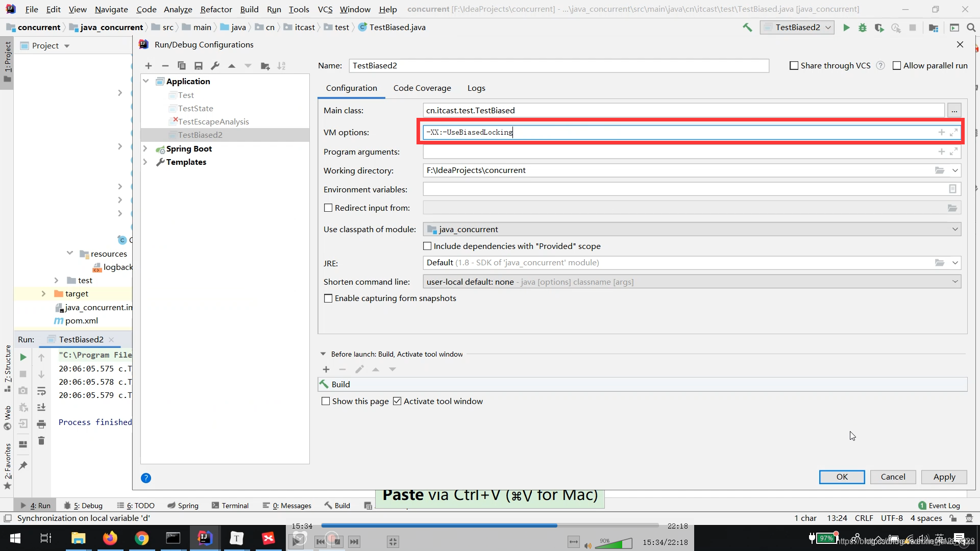Image resolution: width=980 pixels, height=551 pixels.
Task: Click the copy configuration icon
Action: coord(182,66)
